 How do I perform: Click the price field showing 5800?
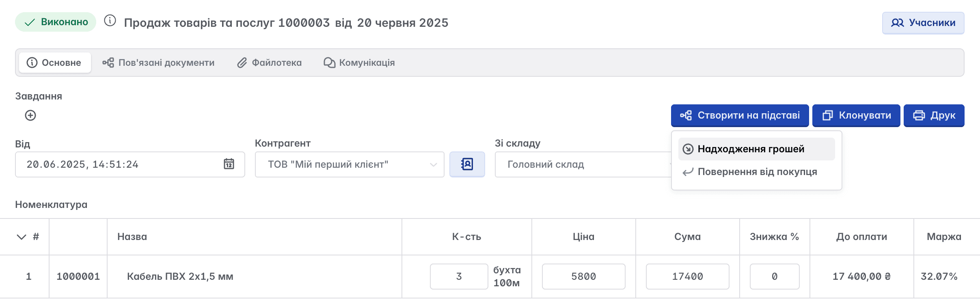[x=584, y=277]
